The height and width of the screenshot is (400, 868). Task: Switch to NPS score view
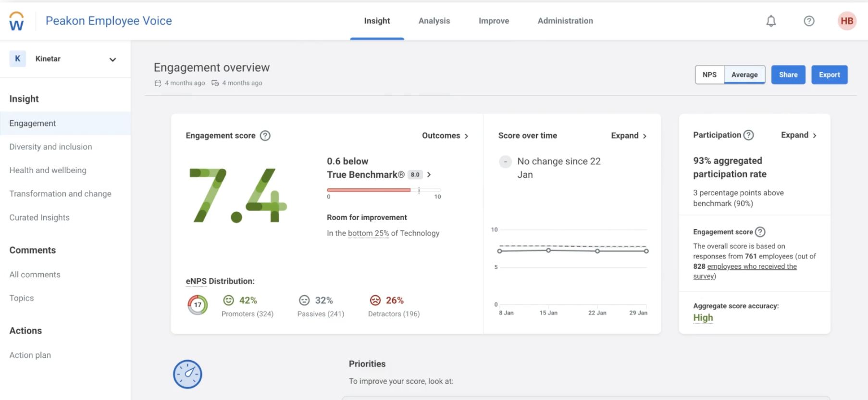point(709,75)
